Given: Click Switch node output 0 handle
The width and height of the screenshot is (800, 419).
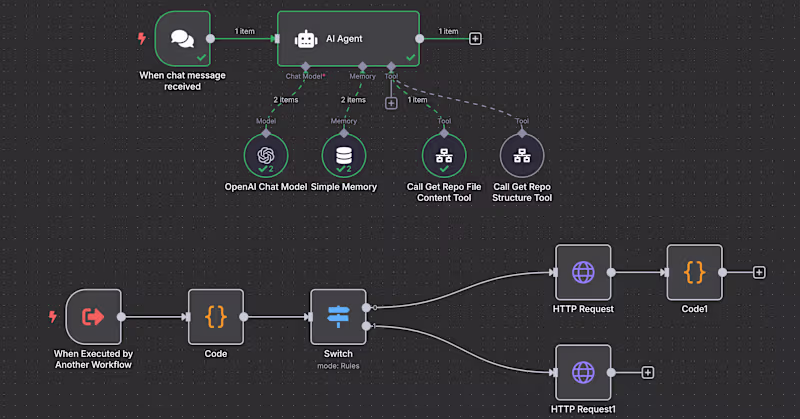Looking at the screenshot, I should 366,307.
